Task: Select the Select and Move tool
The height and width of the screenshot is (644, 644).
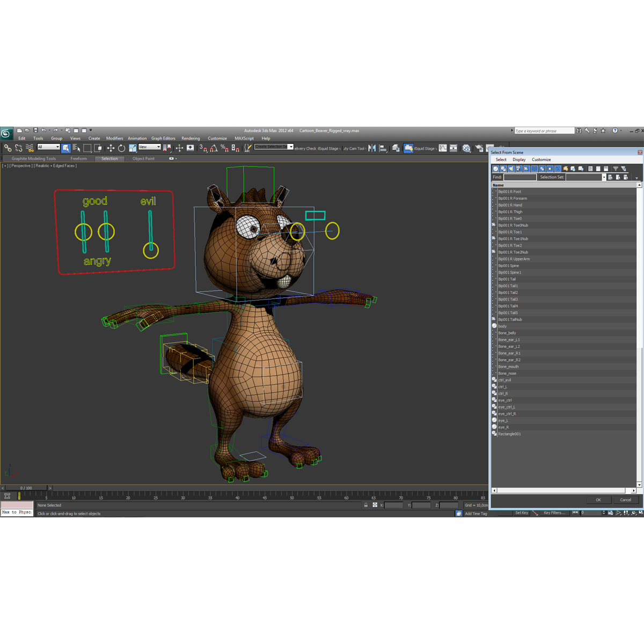Action: click(109, 147)
